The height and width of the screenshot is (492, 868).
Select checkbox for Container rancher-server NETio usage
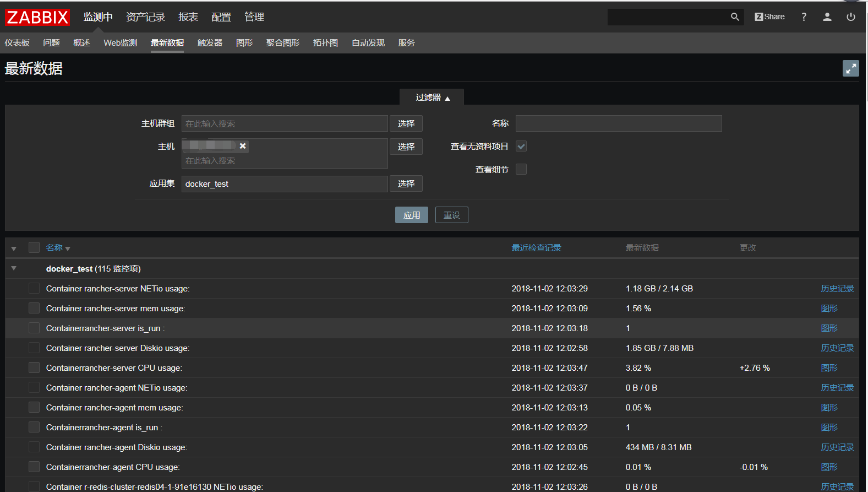point(34,288)
